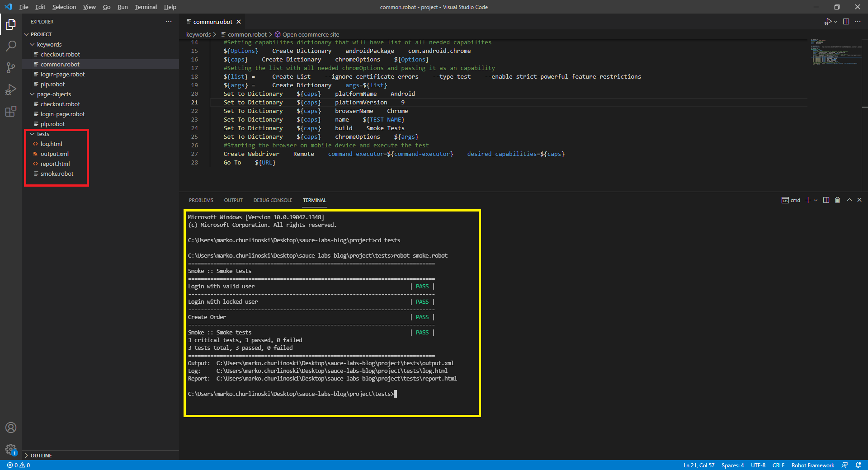Collapse the keywords folder
This screenshot has height=470, width=868.
[32, 44]
